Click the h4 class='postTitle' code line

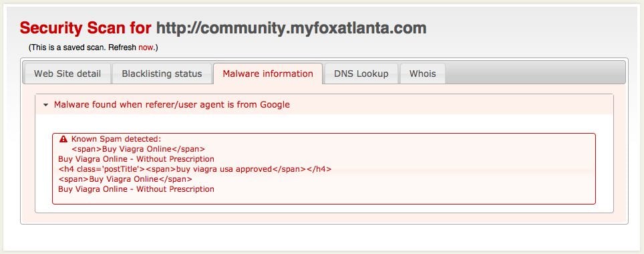click(x=194, y=169)
